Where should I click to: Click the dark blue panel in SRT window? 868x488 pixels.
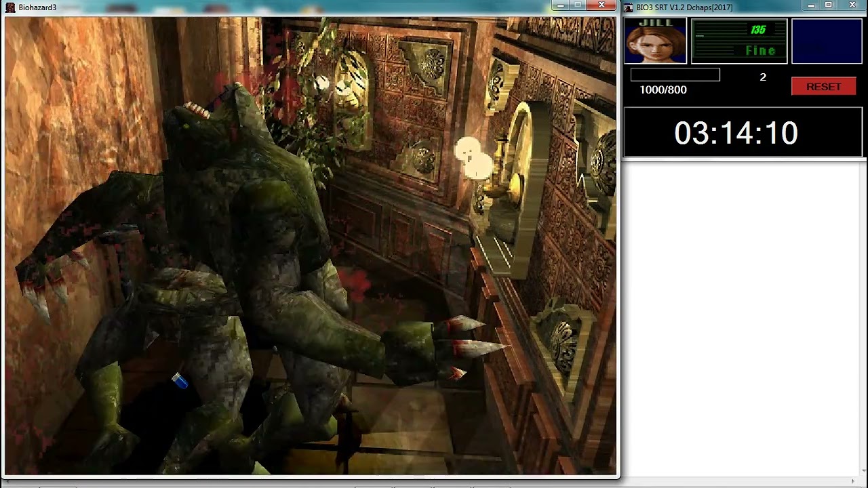click(x=827, y=41)
